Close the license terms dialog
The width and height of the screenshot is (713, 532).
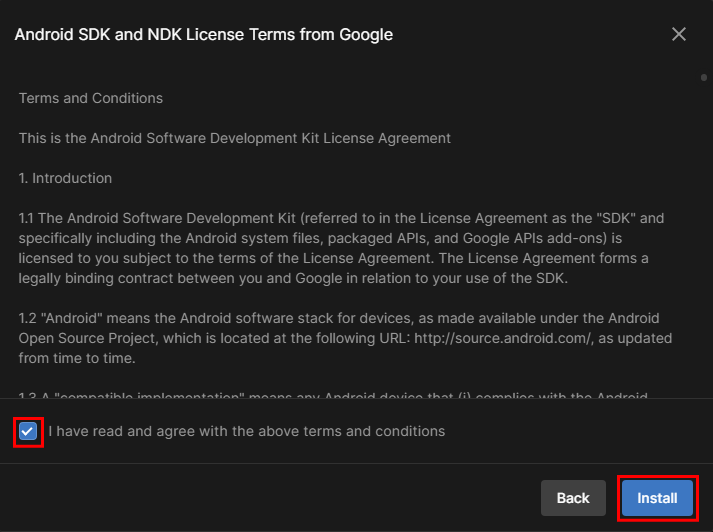pyautogui.click(x=678, y=34)
